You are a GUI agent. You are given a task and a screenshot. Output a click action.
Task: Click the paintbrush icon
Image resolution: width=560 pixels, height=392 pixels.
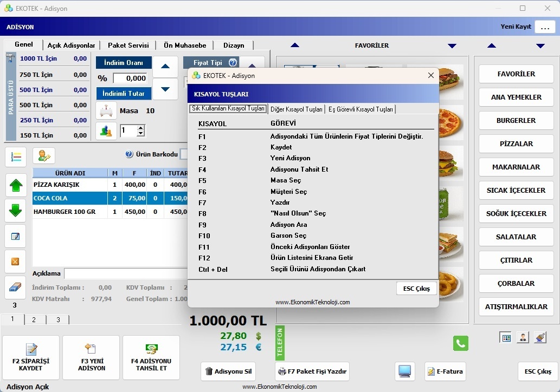540,337
